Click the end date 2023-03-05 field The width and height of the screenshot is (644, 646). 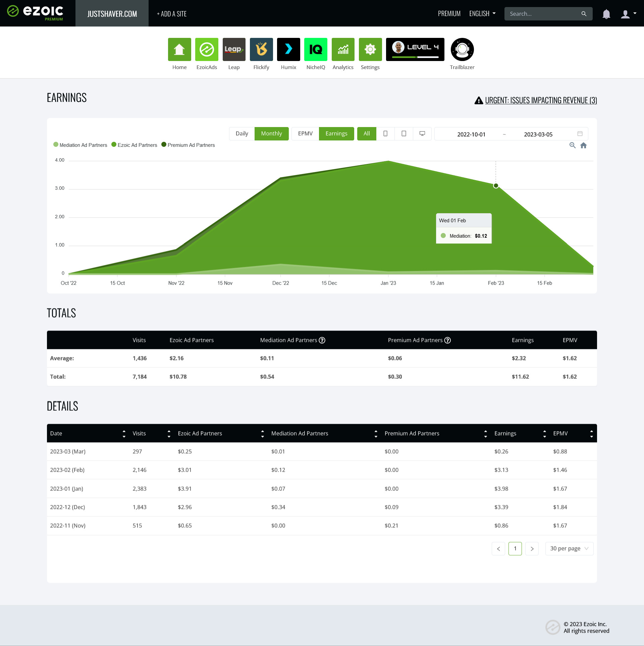[x=538, y=134]
